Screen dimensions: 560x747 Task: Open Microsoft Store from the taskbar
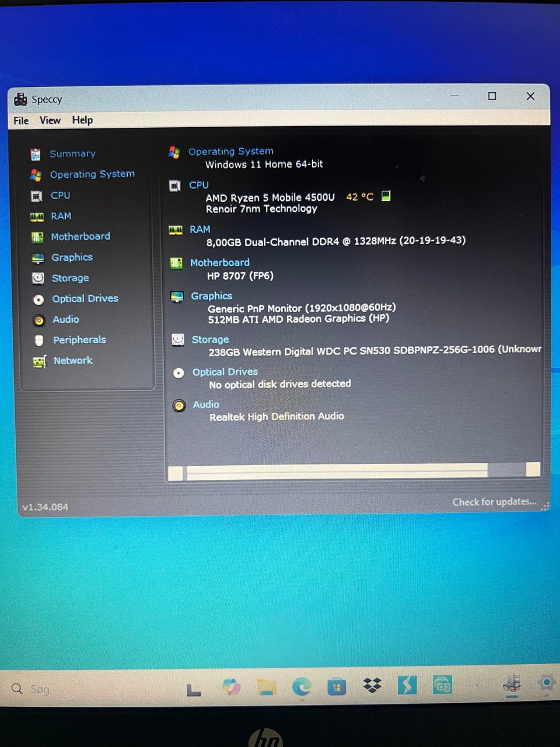337,687
